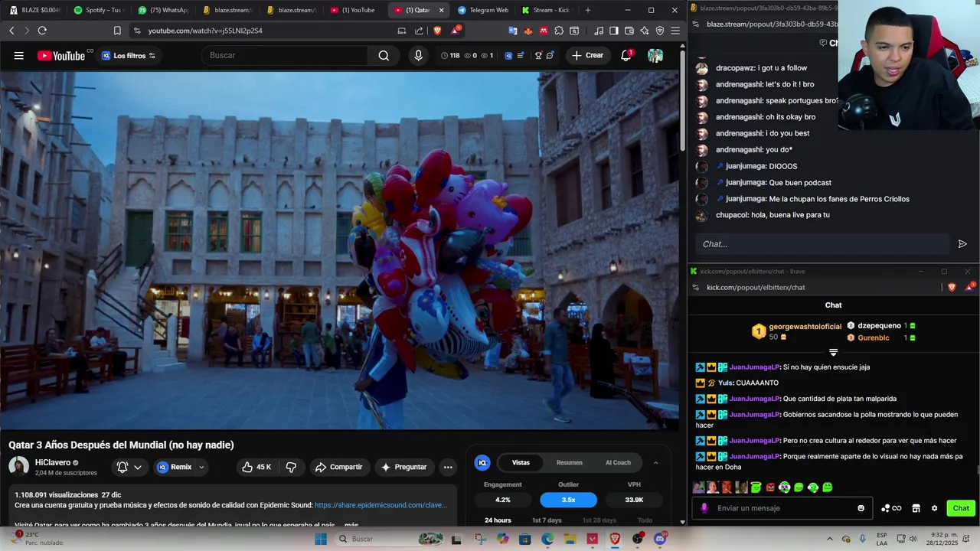Open the browser extensions puzzle icon

pos(559,31)
